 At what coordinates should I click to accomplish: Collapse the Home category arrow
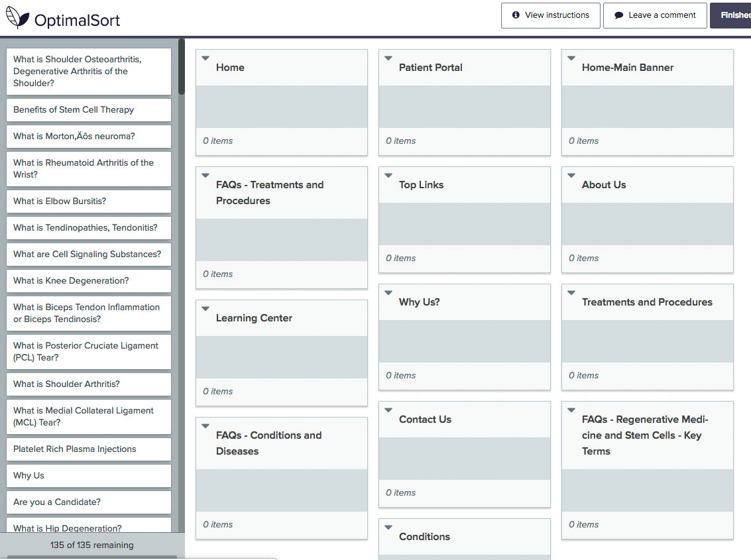tap(205, 58)
